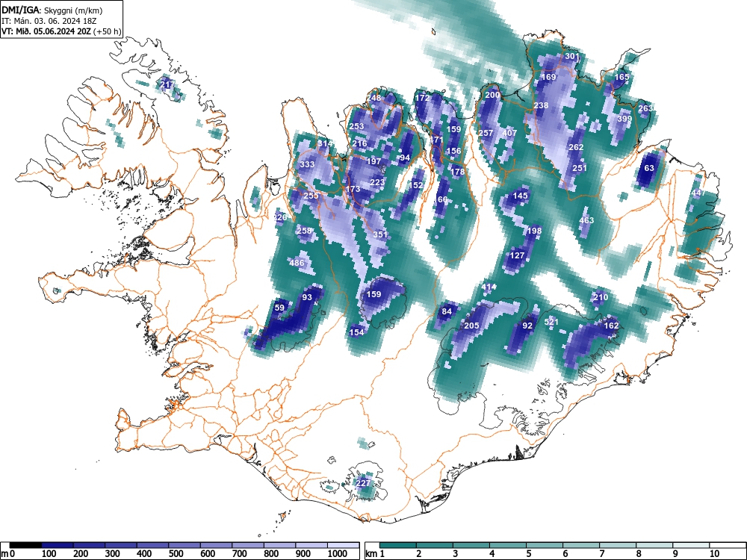747x560 pixels.
Task: Click the map value 145
Action: tap(520, 196)
